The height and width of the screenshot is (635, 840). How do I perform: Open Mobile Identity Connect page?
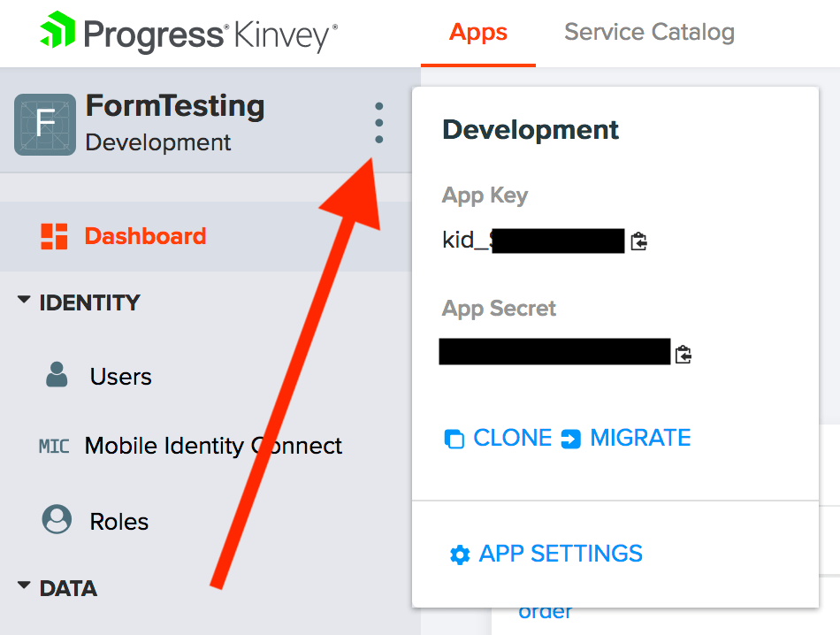tap(212, 446)
